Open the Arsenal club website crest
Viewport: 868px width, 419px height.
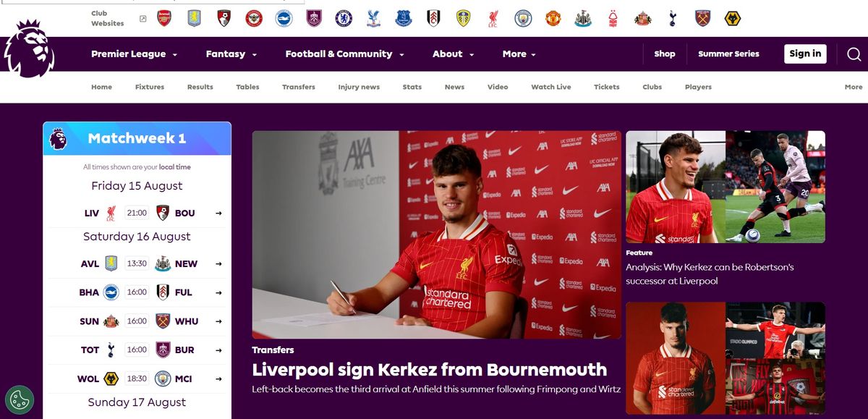click(x=164, y=18)
